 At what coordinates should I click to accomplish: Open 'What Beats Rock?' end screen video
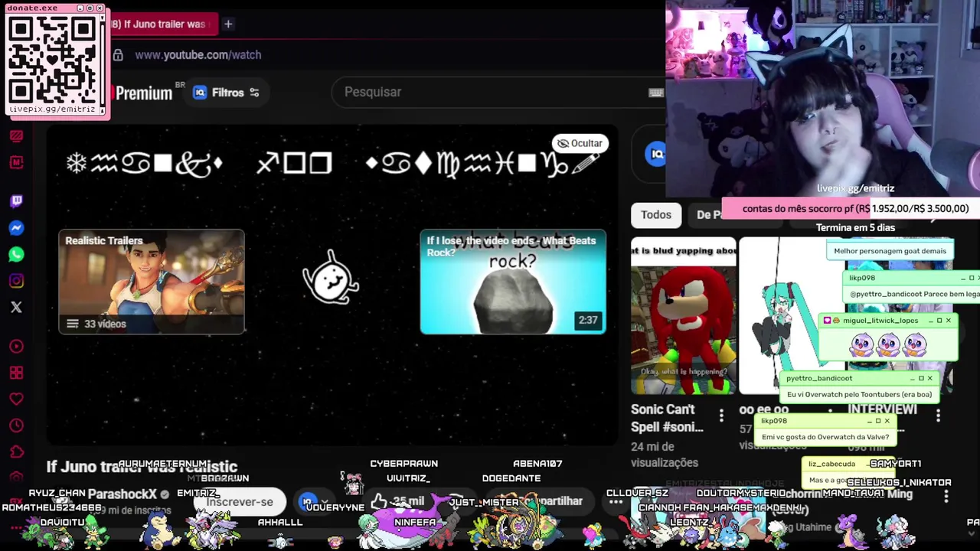513,282
